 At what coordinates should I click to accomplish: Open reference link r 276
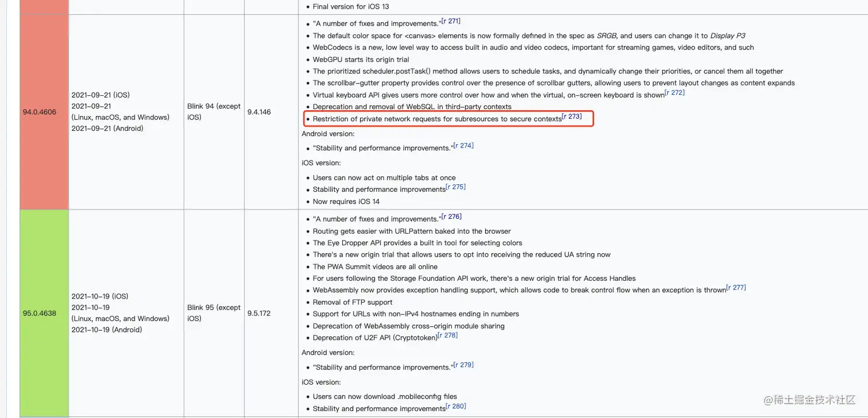pos(451,217)
